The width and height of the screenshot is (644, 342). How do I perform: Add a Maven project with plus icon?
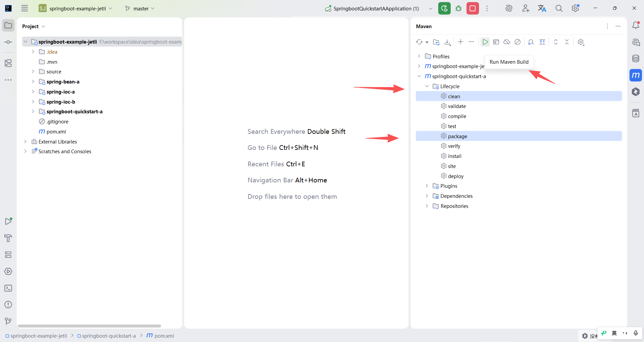461,42
